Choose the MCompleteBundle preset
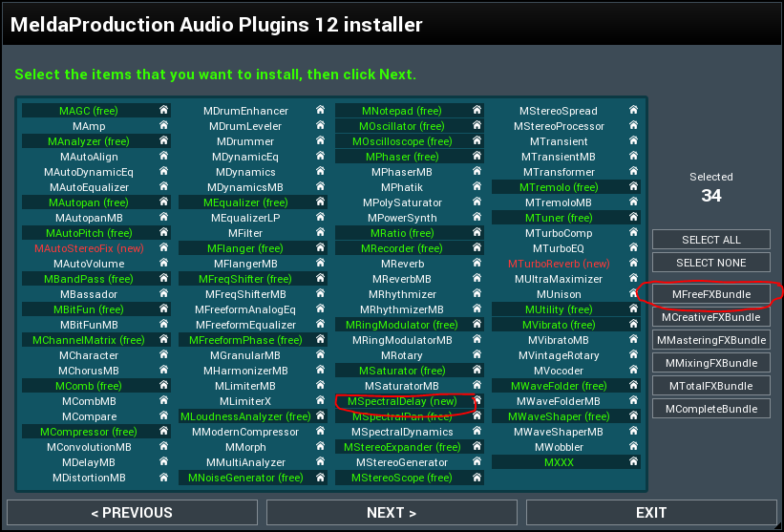 (711, 409)
